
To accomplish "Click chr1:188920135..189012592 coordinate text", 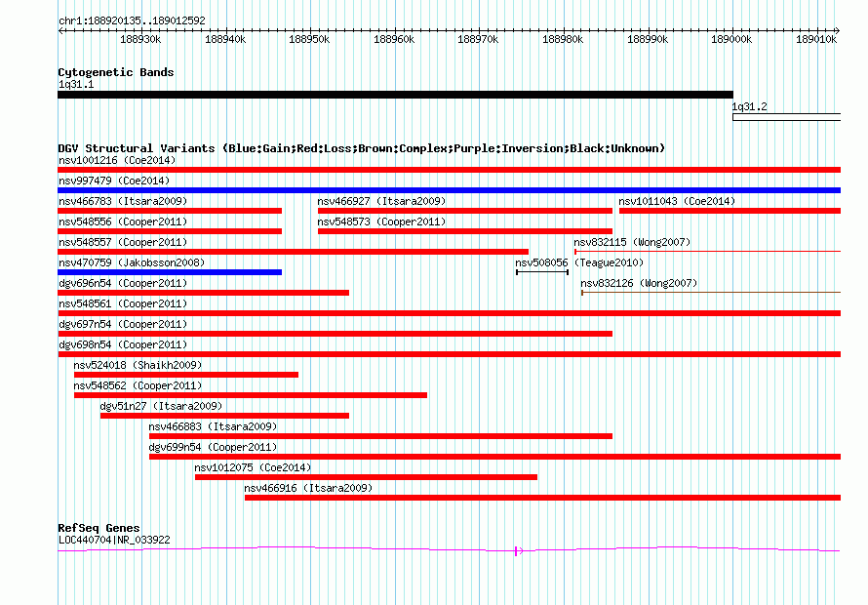I will click(132, 20).
